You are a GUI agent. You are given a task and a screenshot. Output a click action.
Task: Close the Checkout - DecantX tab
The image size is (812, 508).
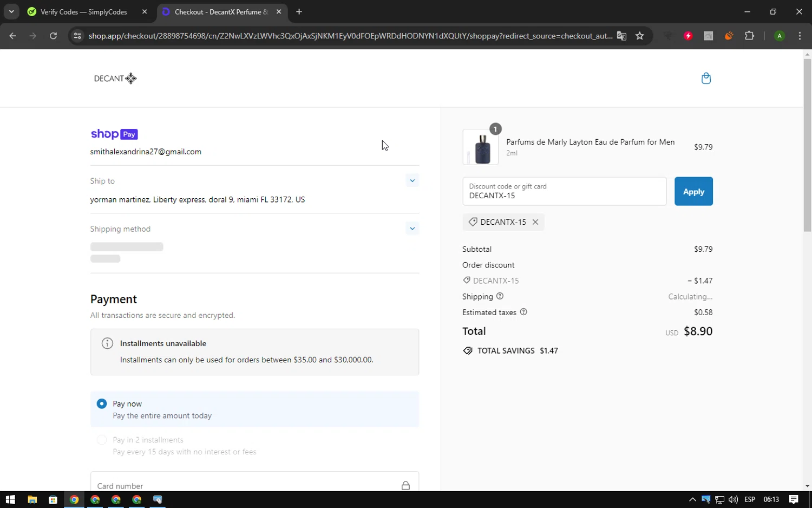coord(279,11)
